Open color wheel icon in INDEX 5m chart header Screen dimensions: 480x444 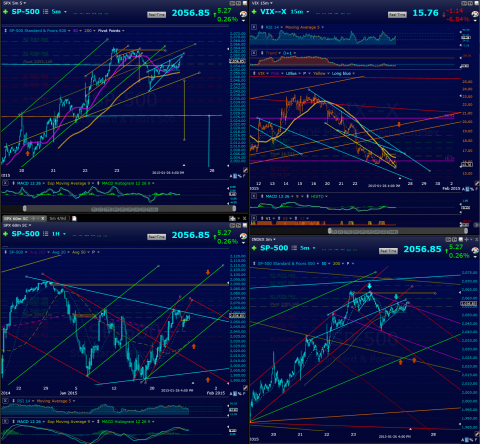pyautogui.click(x=475, y=250)
